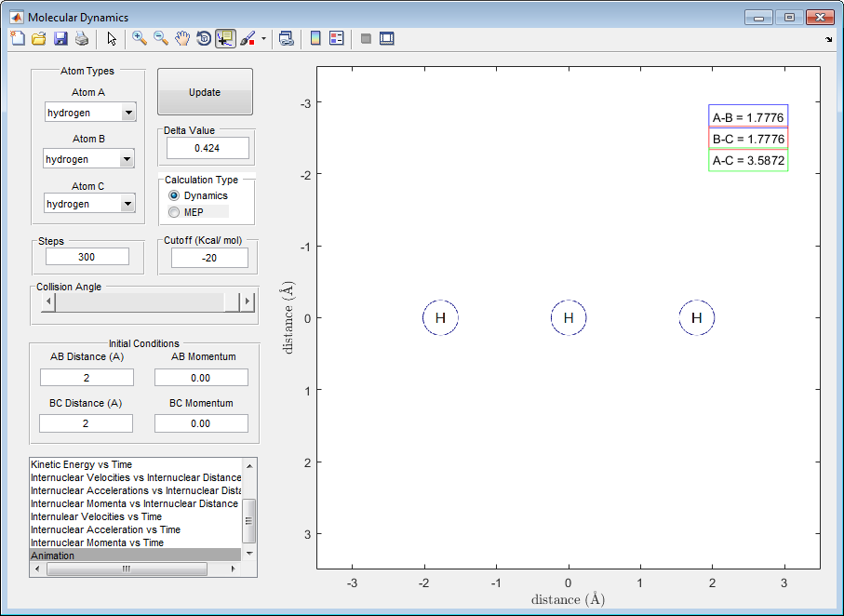Choose Internuclear Momenta vs Time list entry
Viewport: 844px width, 616px height.
[97, 542]
